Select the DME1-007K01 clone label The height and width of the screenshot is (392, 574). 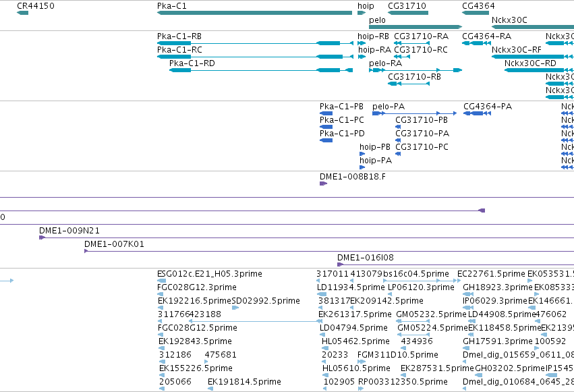pos(114,244)
